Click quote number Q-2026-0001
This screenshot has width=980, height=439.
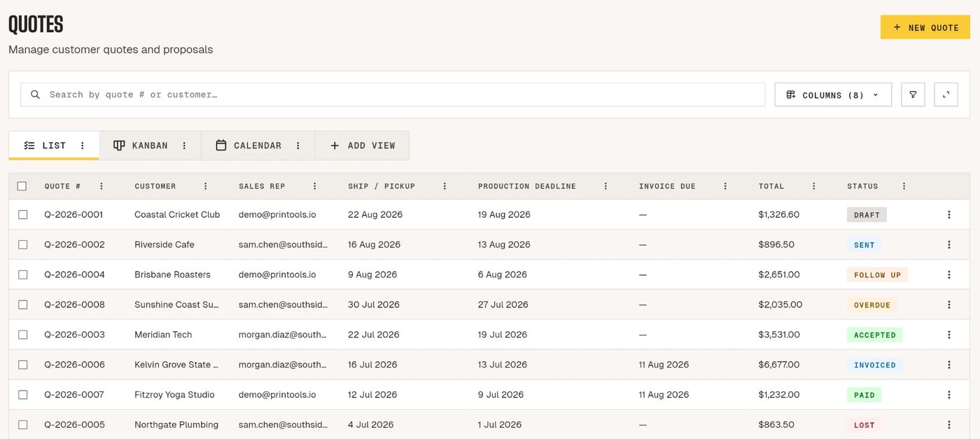point(73,215)
